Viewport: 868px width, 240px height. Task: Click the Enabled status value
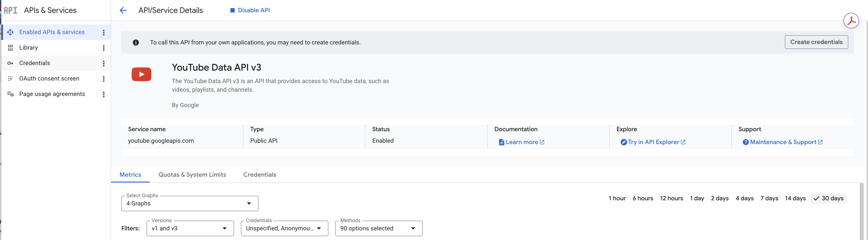(x=383, y=141)
